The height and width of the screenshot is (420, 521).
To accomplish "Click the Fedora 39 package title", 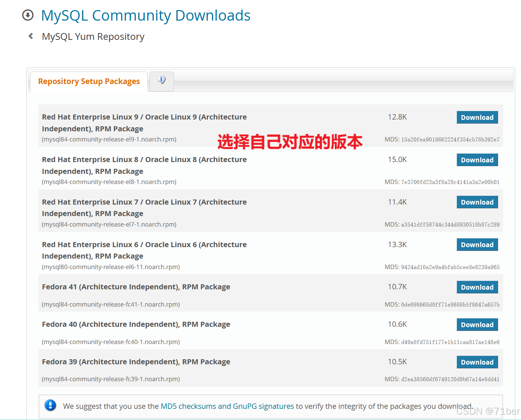I will (136, 362).
